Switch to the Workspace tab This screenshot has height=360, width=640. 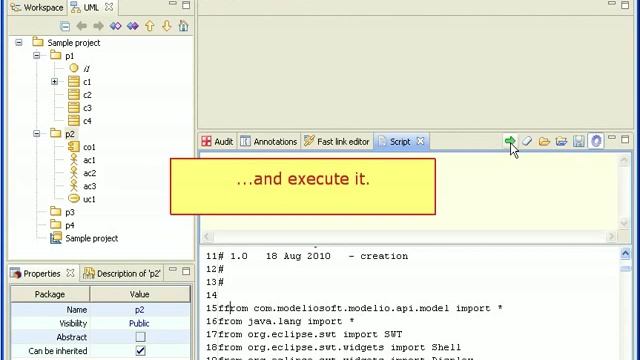pyautogui.click(x=37, y=7)
